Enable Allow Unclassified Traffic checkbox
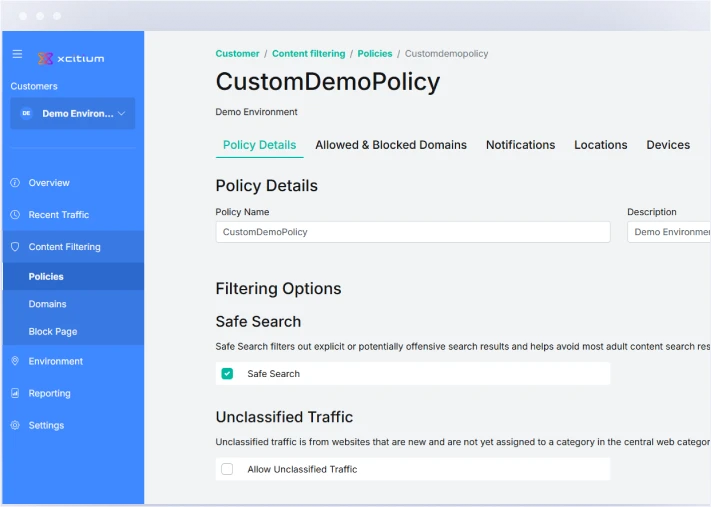 227,469
